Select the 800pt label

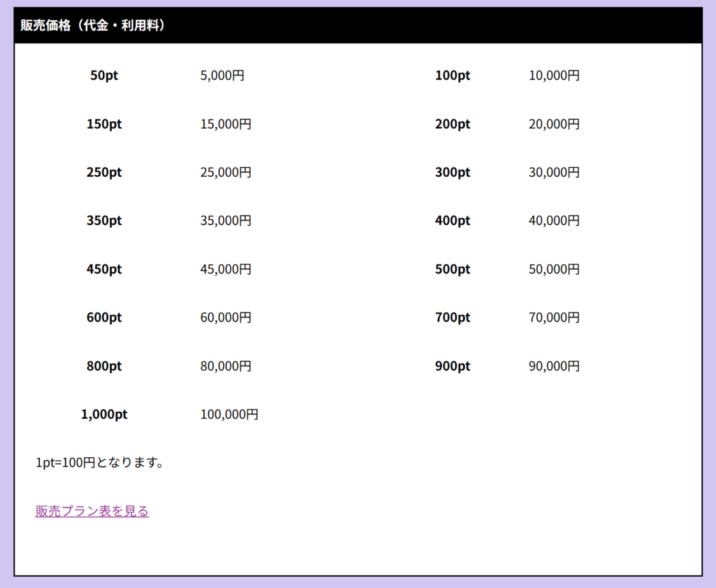tap(104, 366)
